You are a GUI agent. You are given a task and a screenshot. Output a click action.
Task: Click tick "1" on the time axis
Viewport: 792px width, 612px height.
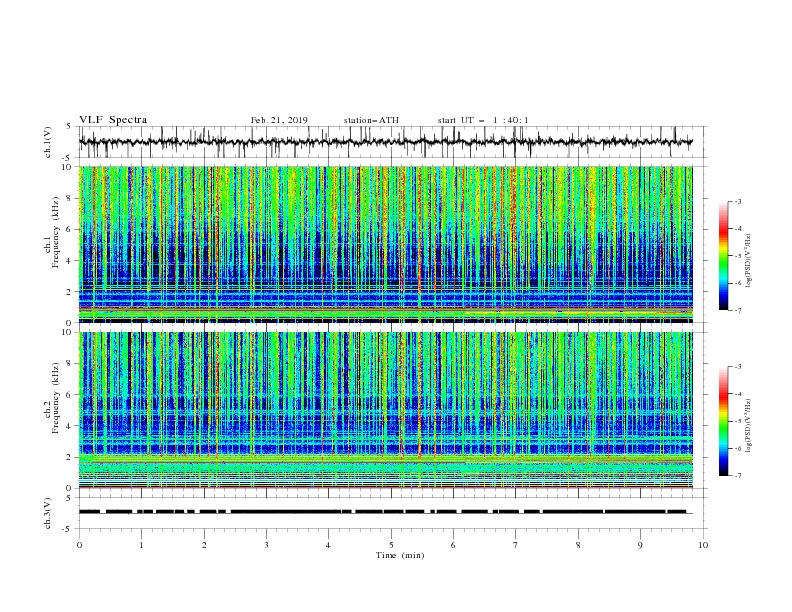pyautogui.click(x=142, y=545)
